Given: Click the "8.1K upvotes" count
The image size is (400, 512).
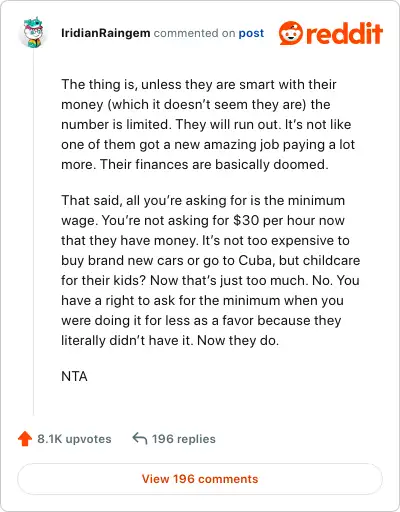Looking at the screenshot, I should pyautogui.click(x=74, y=439).
